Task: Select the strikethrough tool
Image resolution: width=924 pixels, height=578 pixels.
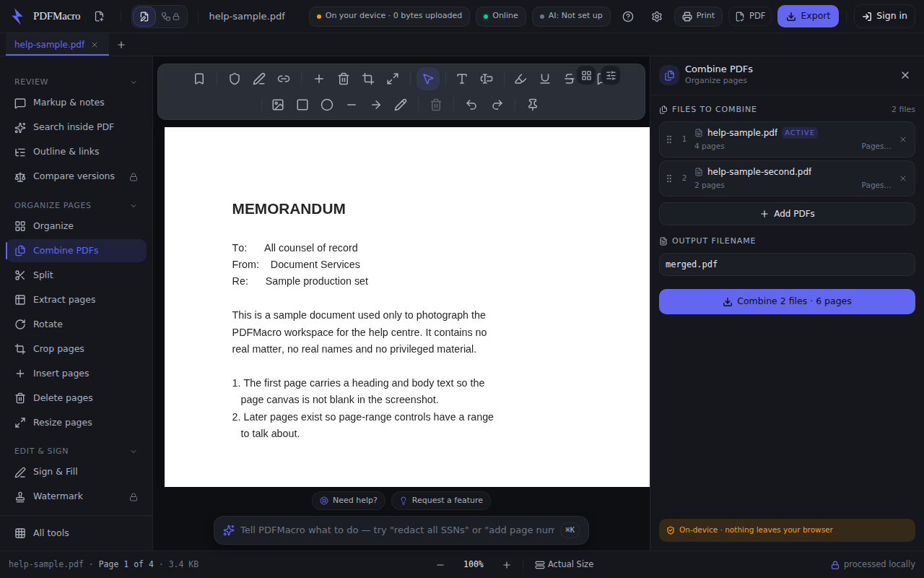Action: [x=569, y=79]
